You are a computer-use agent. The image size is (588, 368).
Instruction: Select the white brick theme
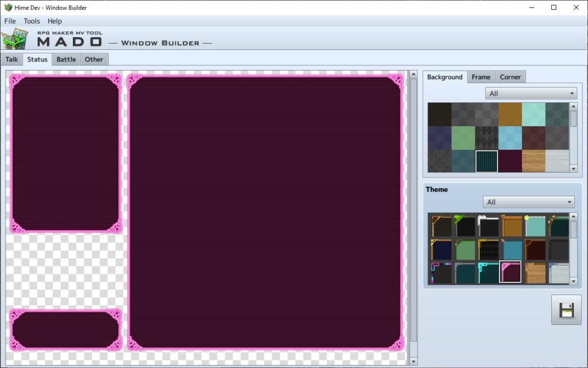558,273
